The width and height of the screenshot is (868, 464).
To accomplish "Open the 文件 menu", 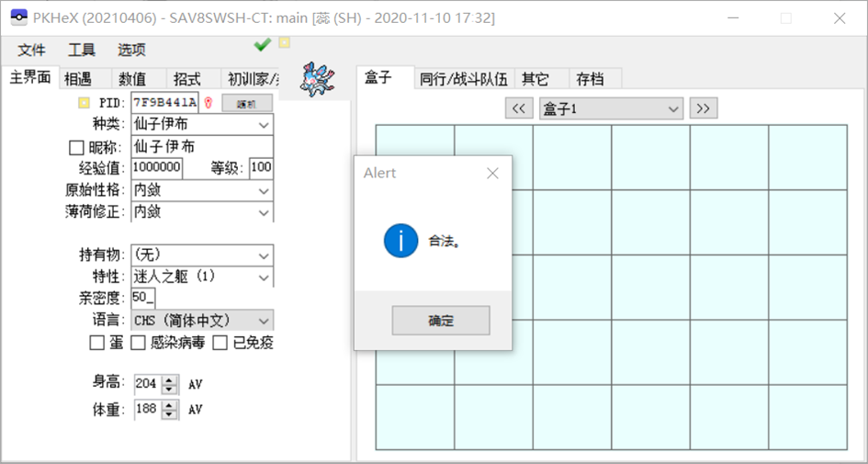I will [31, 51].
